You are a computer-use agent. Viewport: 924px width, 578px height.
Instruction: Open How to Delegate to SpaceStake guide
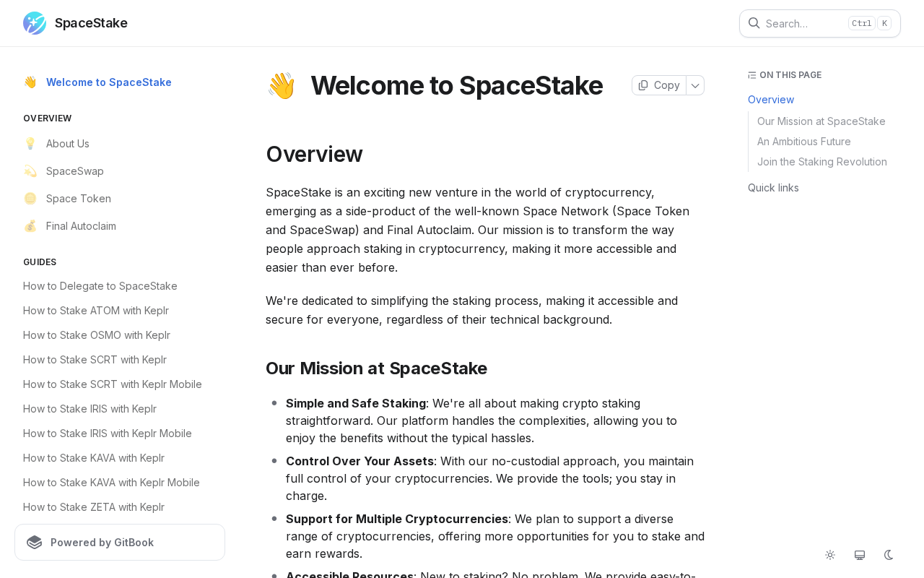point(100,286)
